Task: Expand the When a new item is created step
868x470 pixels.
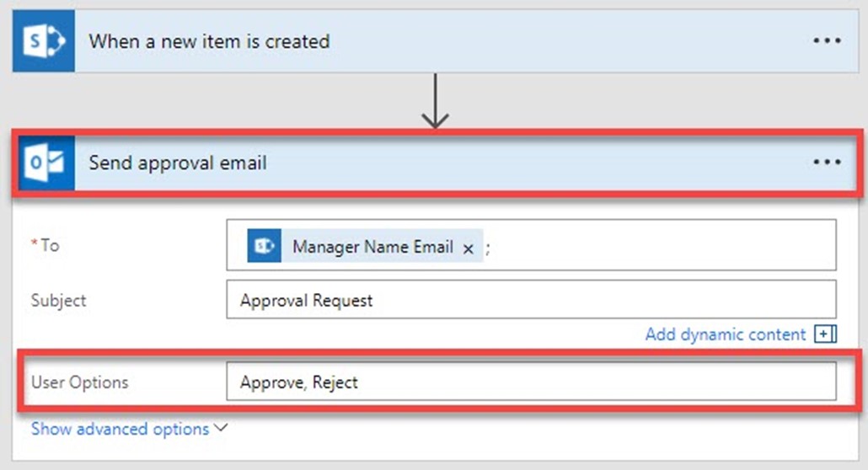Action: (436, 41)
